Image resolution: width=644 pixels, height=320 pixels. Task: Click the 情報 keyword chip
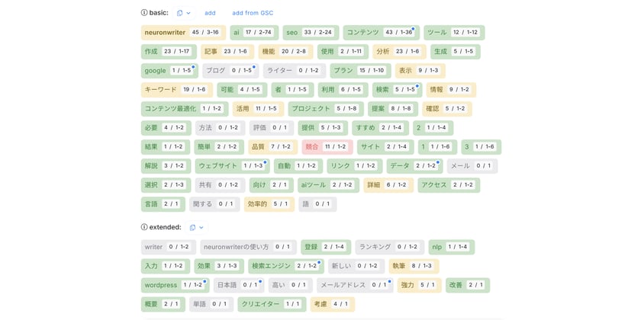(451, 90)
